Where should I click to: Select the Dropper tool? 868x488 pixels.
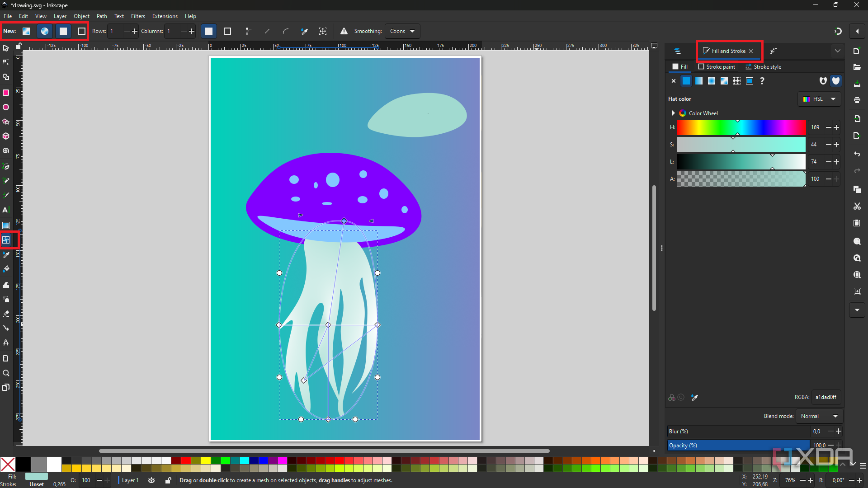(x=6, y=255)
